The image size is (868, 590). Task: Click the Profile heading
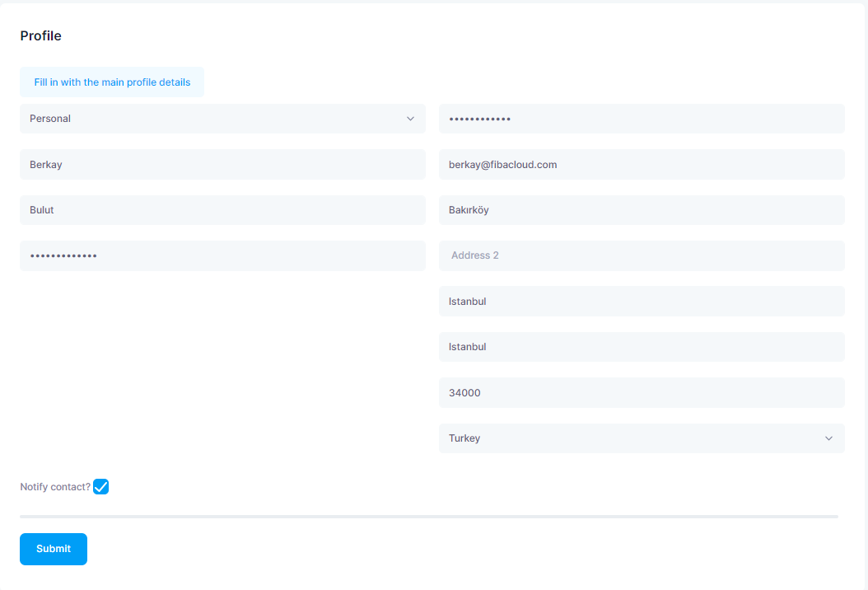41,35
